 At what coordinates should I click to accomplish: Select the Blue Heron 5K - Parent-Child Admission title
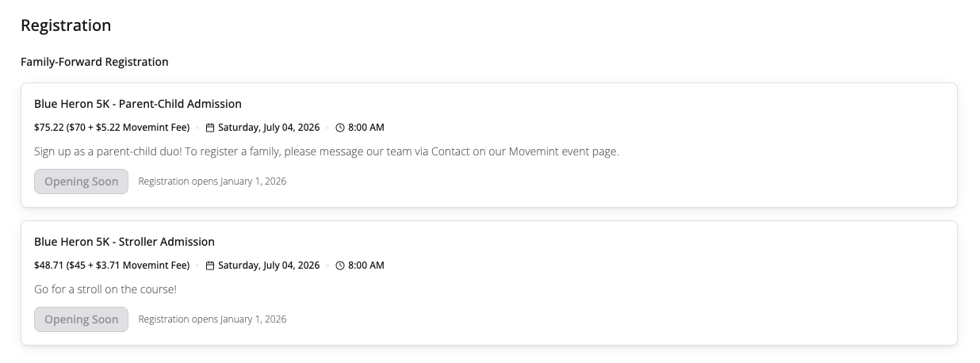pos(137,104)
